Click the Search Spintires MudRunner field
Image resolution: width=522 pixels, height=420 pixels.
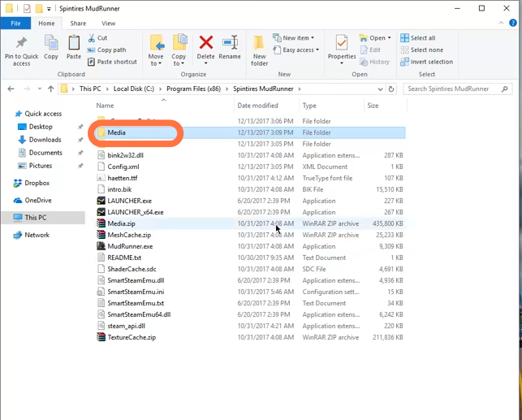457,89
